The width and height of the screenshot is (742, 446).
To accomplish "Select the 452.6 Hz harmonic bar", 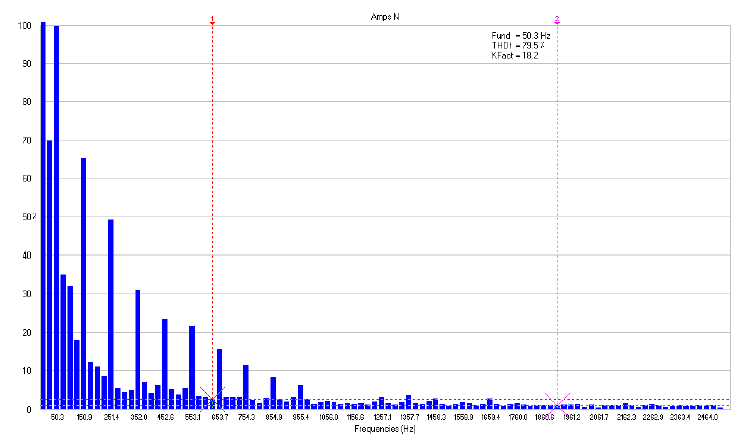I will click(x=165, y=363).
